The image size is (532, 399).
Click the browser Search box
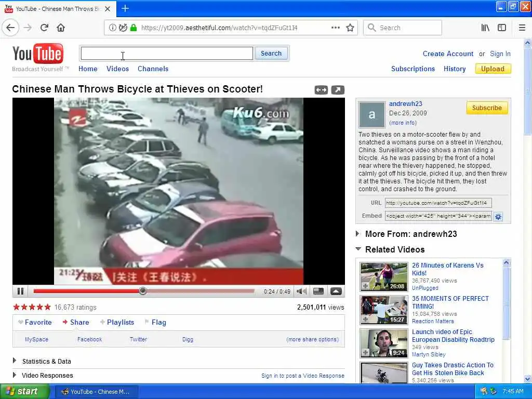pos(403,28)
